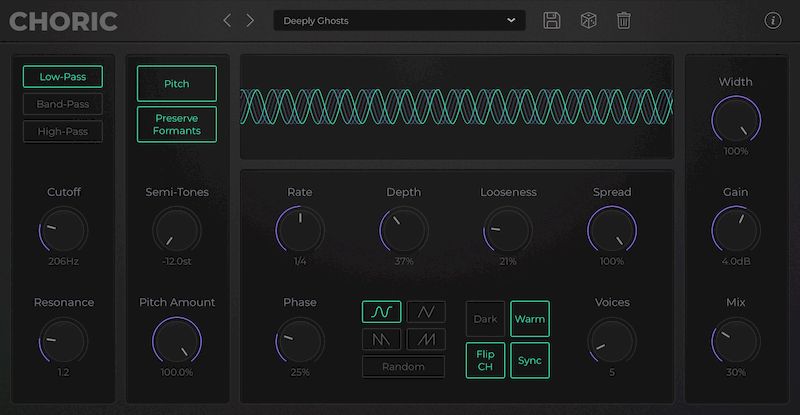Open the info panel via the i icon
The height and width of the screenshot is (415, 800).
[772, 20]
